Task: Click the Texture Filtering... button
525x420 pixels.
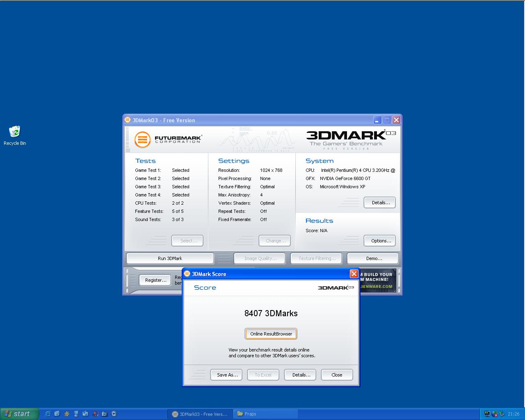Action: click(316, 258)
